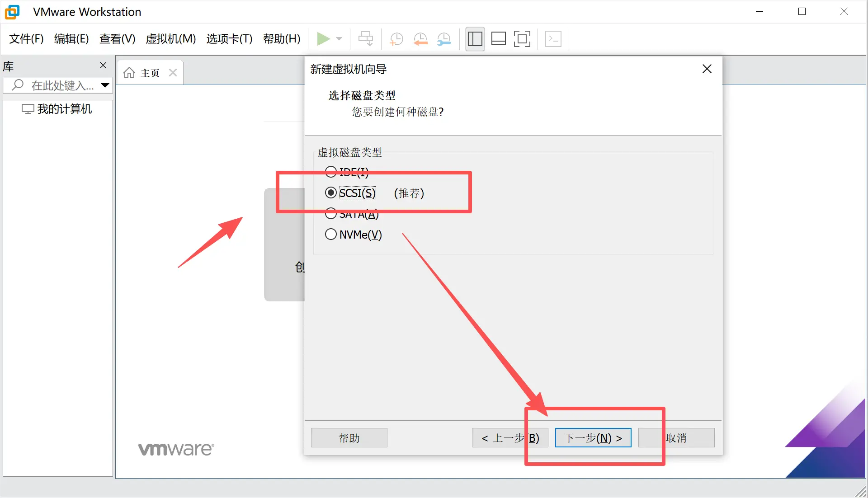Select the SCSI(S) disk type radio button
The width and height of the screenshot is (868, 498).
click(331, 193)
